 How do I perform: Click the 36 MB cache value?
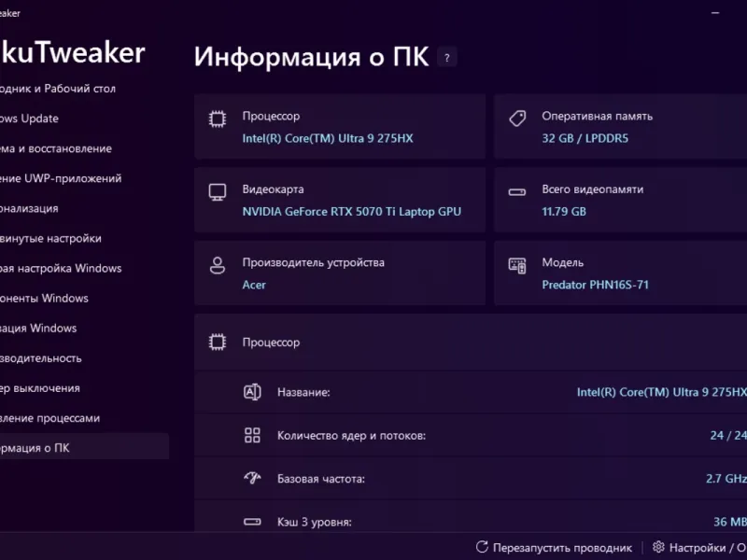coord(730,522)
